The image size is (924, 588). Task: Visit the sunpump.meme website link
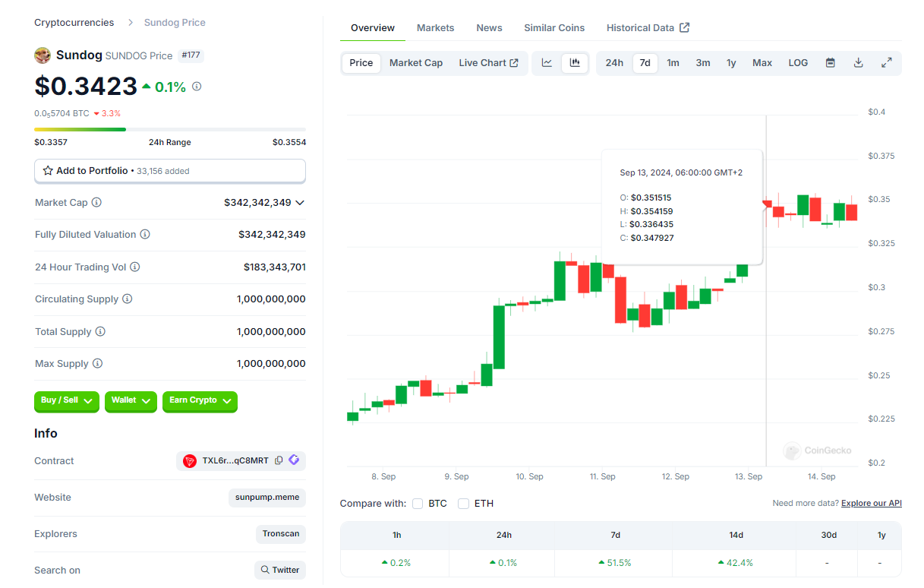(266, 498)
